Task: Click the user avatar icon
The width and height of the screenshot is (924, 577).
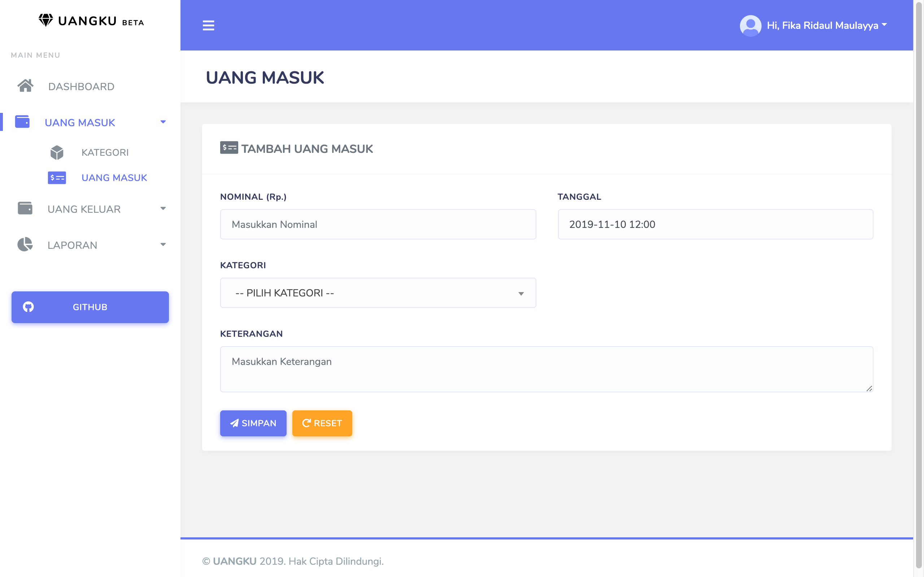Action: [750, 25]
